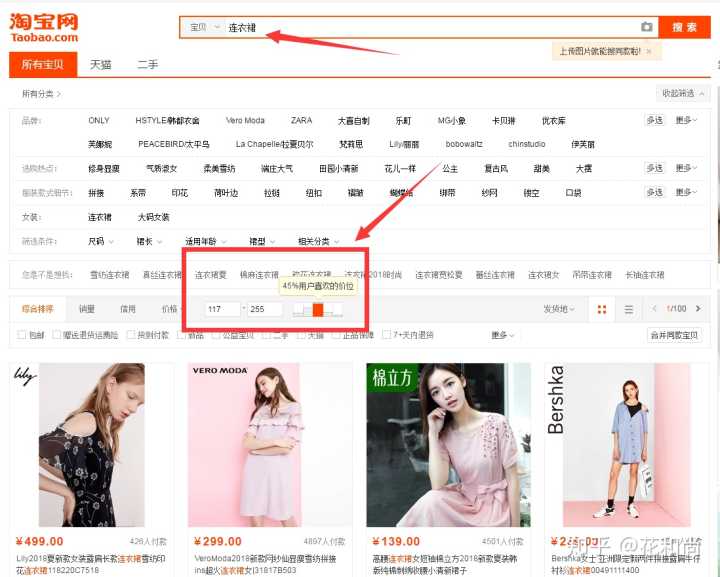The image size is (720, 577).
Task: Tick the 7+天内退货 checkbox
Action: 388,335
